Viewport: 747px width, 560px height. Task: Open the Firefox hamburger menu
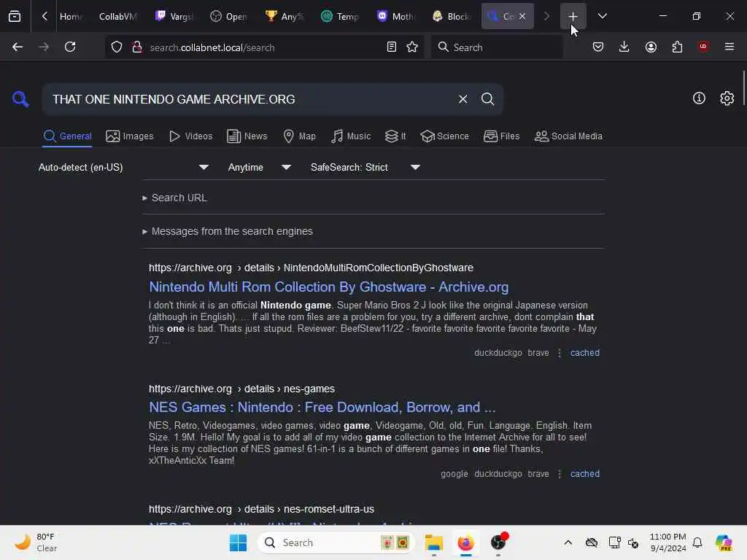click(x=729, y=47)
